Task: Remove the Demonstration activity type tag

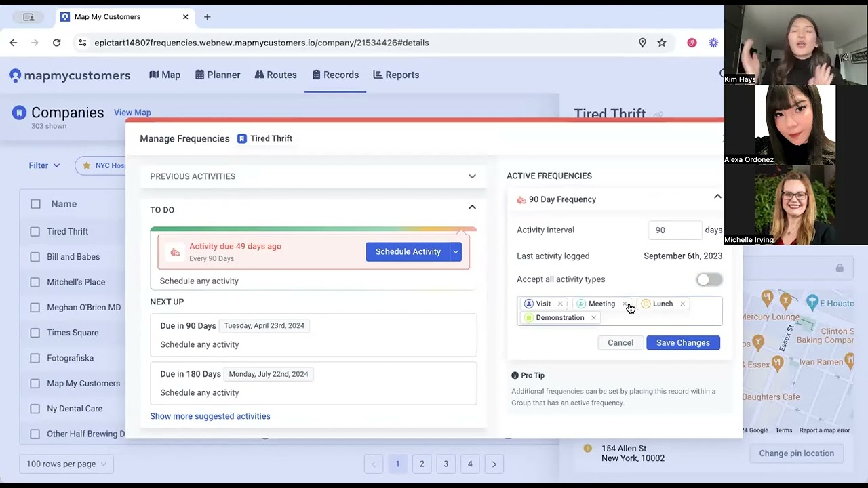Action: click(593, 317)
